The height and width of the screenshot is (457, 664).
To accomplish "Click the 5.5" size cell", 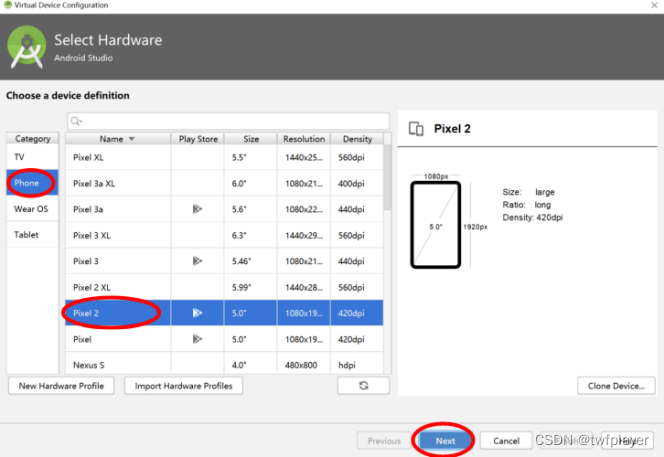I will click(251, 158).
